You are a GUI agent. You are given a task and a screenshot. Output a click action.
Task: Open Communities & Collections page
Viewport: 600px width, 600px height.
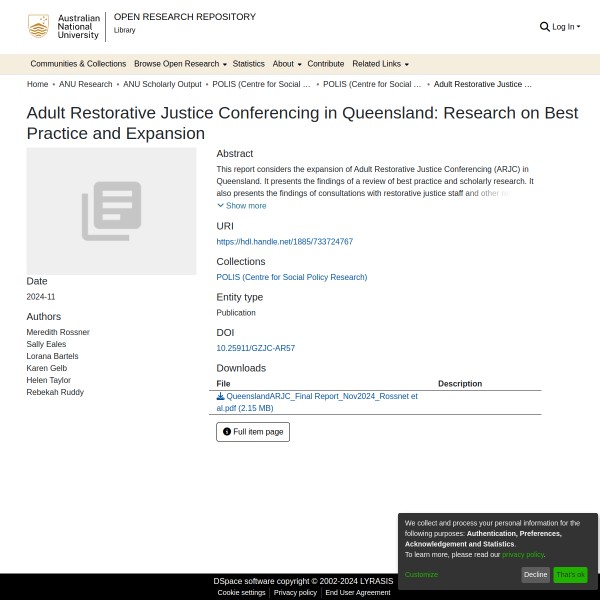(x=78, y=64)
